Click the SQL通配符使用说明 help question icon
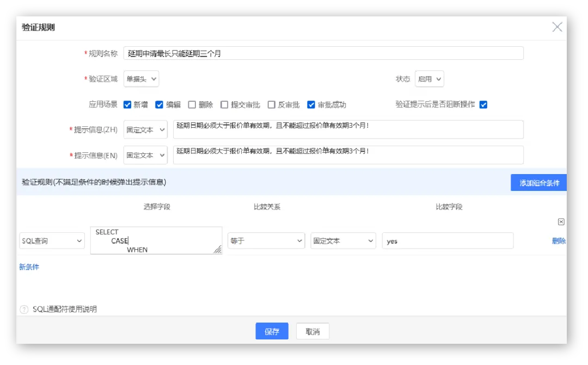 coord(24,310)
